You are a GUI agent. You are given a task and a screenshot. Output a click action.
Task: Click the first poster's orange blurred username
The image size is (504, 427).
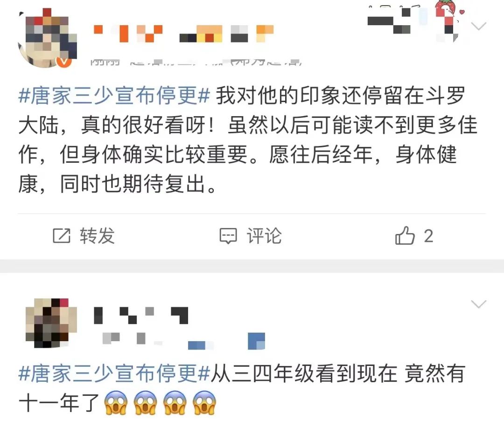point(183,34)
